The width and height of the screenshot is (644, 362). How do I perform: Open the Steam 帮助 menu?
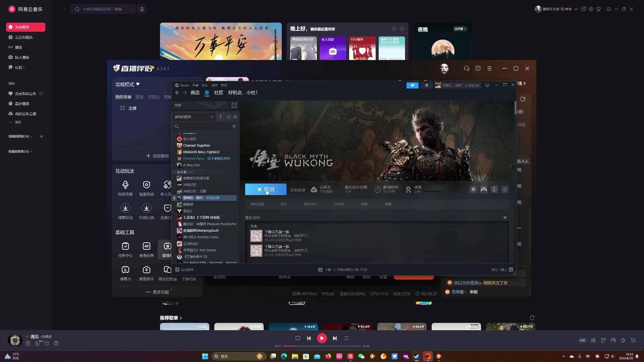[x=224, y=85]
